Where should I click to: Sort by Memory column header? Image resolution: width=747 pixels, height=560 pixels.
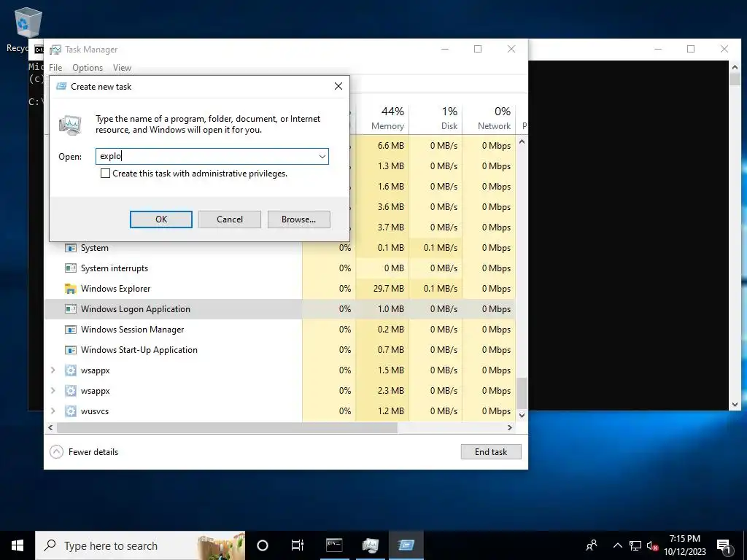click(x=382, y=118)
